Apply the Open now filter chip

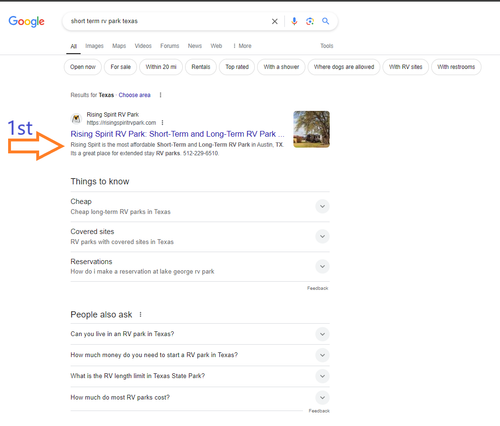pos(83,67)
